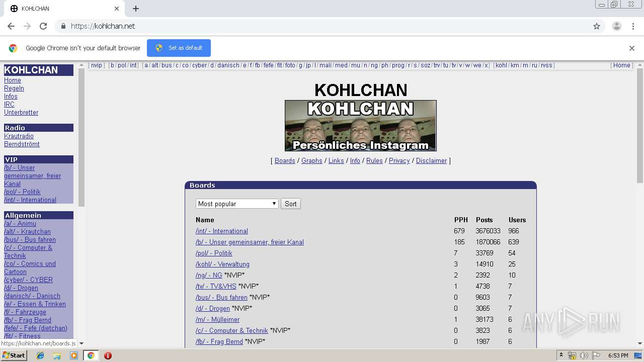The width and height of the screenshot is (644, 362).
Task: Open a new tab with plus icon
Action: pyautogui.click(x=136, y=9)
